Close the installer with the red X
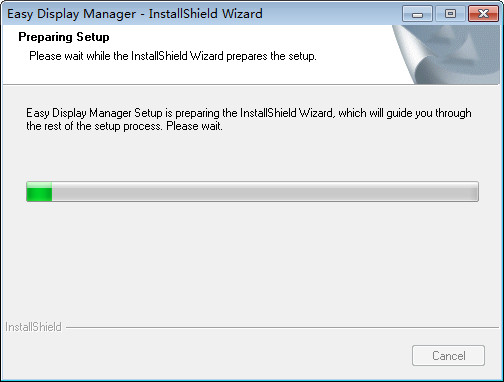The image size is (504, 382). pos(483,14)
